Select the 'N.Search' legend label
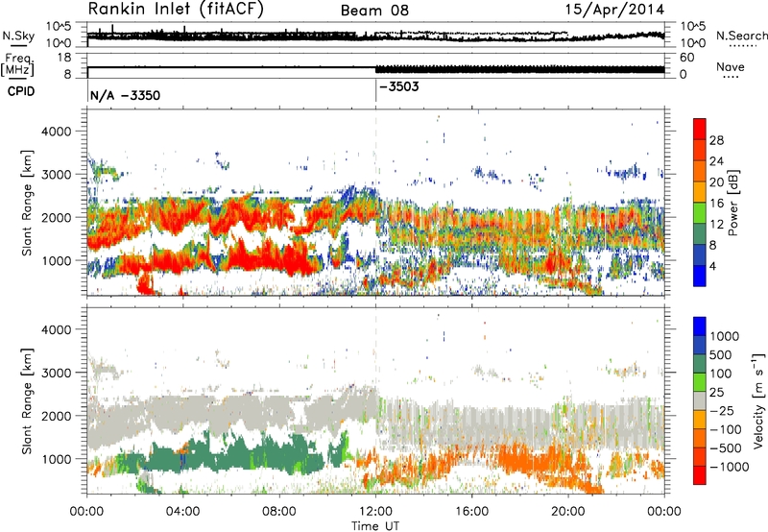 (x=741, y=36)
